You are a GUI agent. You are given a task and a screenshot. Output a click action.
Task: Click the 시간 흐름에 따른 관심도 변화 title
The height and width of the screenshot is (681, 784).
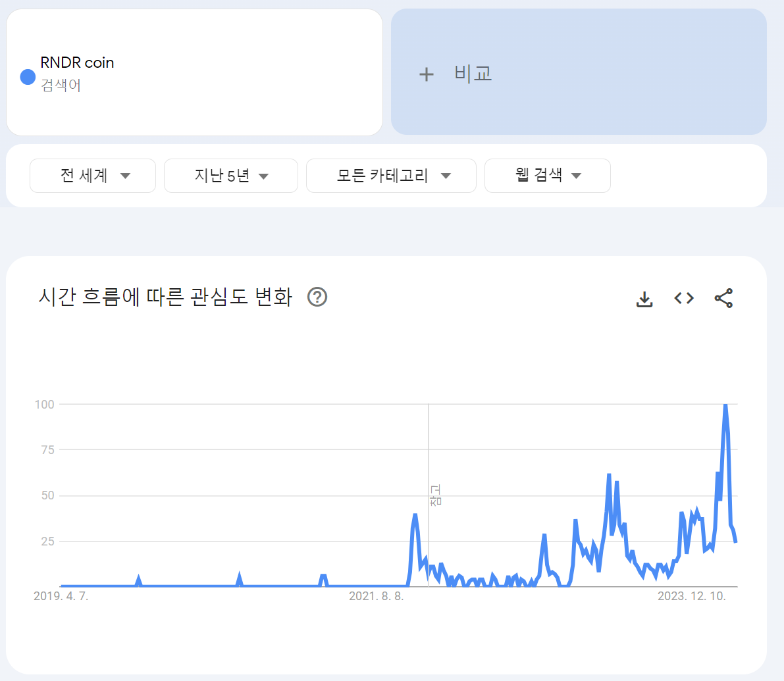168,297
